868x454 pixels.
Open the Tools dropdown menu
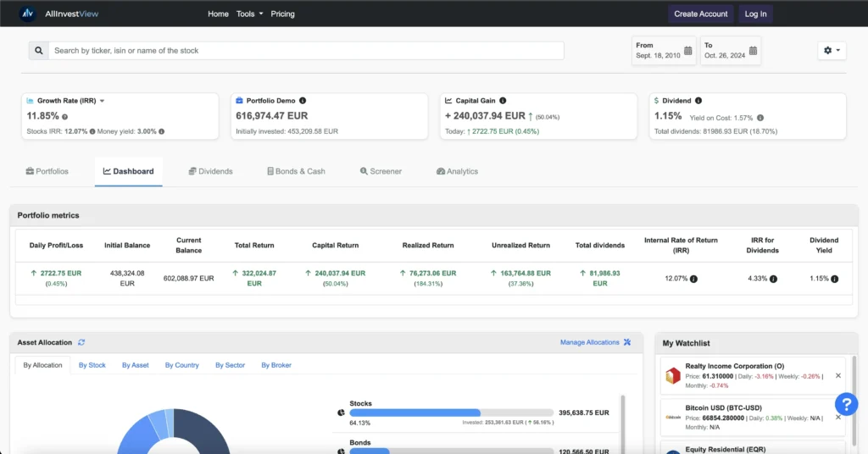tap(250, 14)
